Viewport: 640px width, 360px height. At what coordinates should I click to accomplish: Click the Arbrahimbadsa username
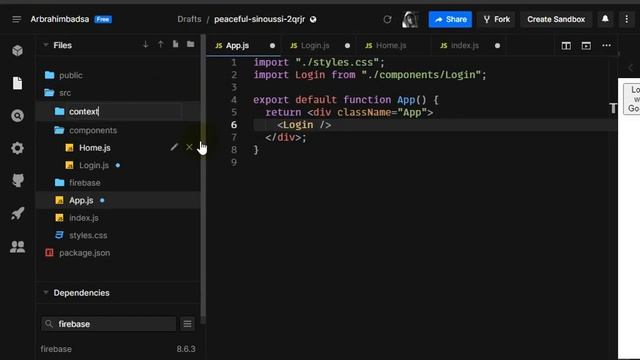coord(60,19)
